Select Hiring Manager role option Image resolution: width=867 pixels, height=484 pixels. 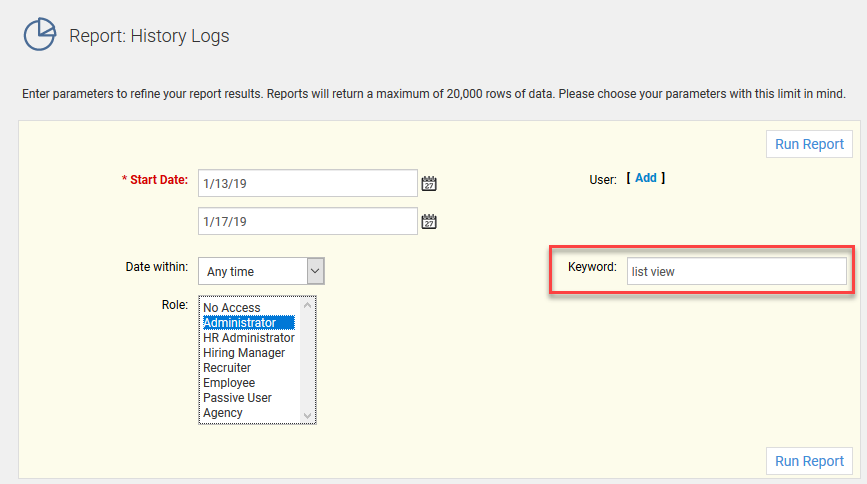pos(244,353)
